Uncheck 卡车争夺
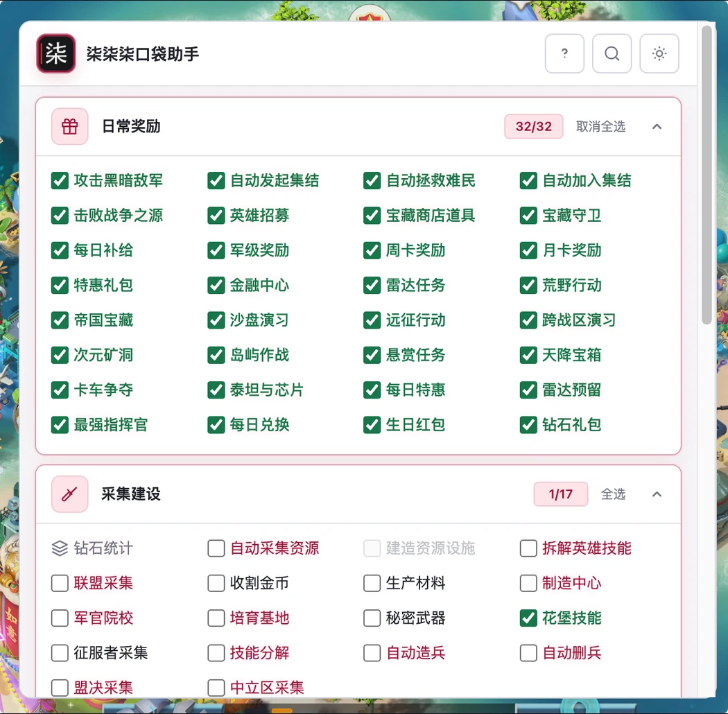Image resolution: width=728 pixels, height=714 pixels. 60,390
